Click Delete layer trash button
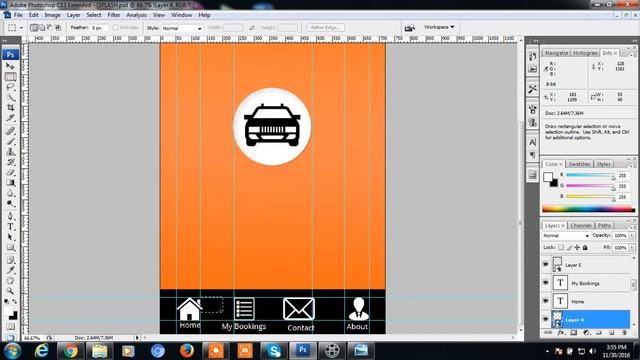640x360 pixels. point(624,333)
